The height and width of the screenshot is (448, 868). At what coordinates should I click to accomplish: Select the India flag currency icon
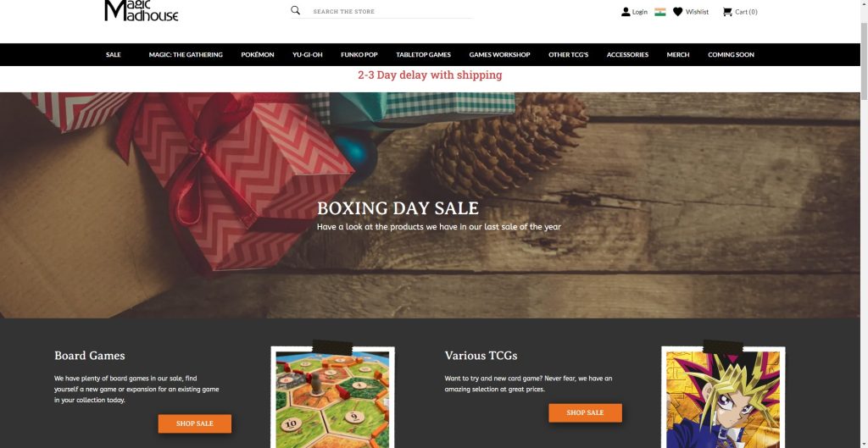(659, 12)
